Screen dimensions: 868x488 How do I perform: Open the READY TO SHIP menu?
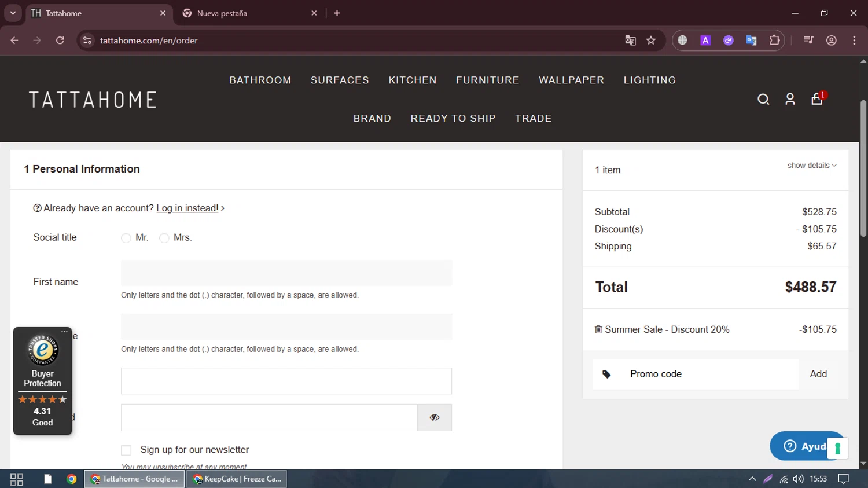453,119
